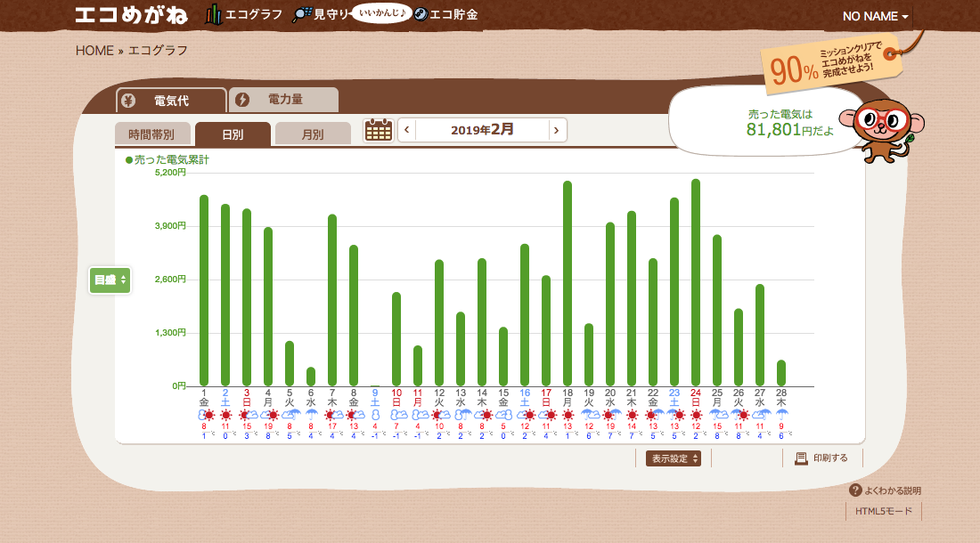The width and height of the screenshot is (980, 543).
Task: Click the date label 2 土
Action: [x=225, y=398]
